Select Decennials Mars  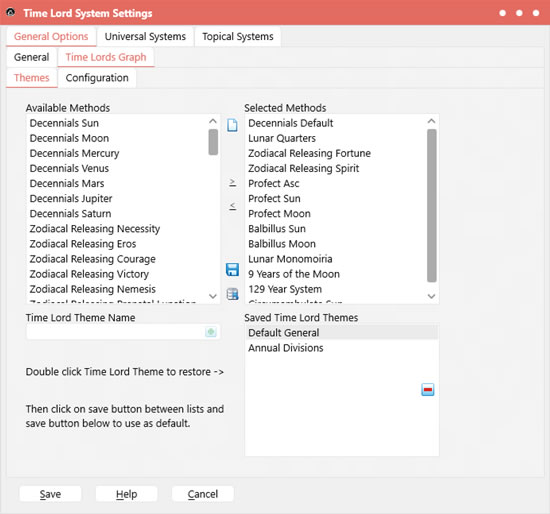pyautogui.click(x=117, y=183)
